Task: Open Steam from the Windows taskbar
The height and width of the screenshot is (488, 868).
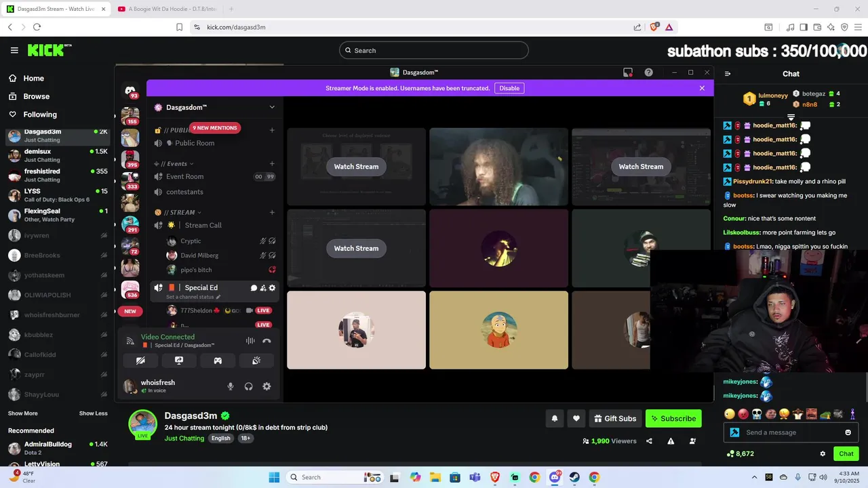Action: point(574,477)
